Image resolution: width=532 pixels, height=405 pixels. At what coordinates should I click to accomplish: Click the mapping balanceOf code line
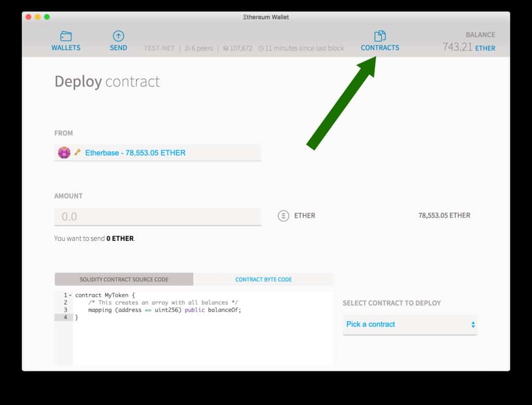coord(165,310)
